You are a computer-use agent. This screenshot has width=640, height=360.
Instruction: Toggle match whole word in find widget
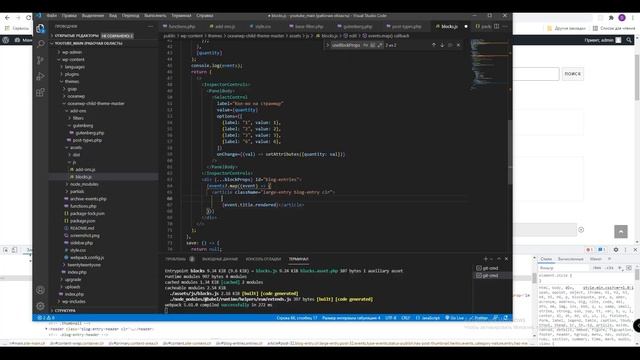click(x=372, y=45)
